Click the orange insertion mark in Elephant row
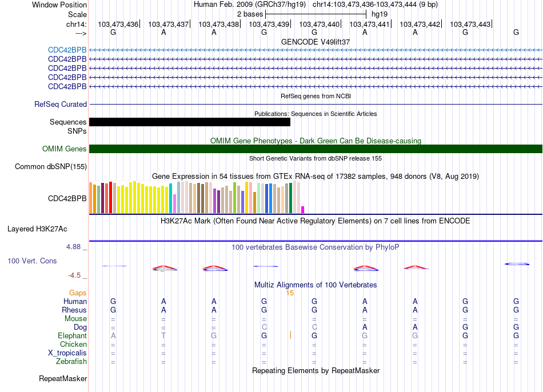This screenshot has width=543, height=392. tap(290, 335)
